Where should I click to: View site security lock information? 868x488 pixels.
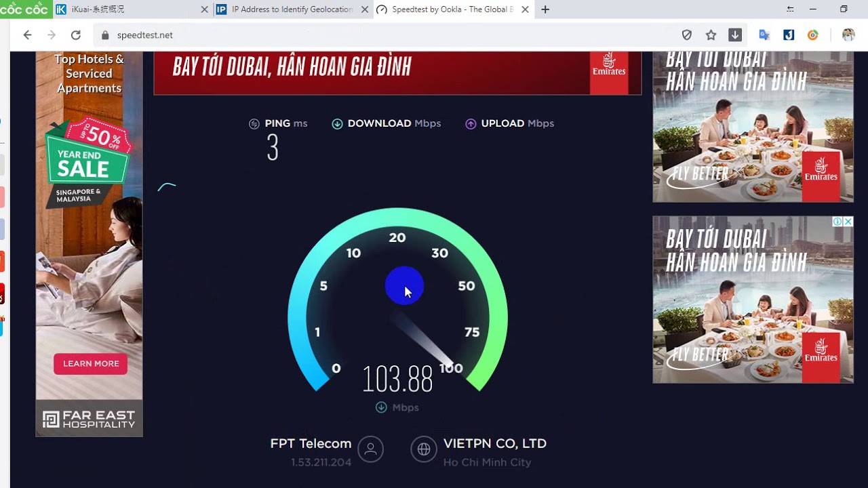point(105,35)
